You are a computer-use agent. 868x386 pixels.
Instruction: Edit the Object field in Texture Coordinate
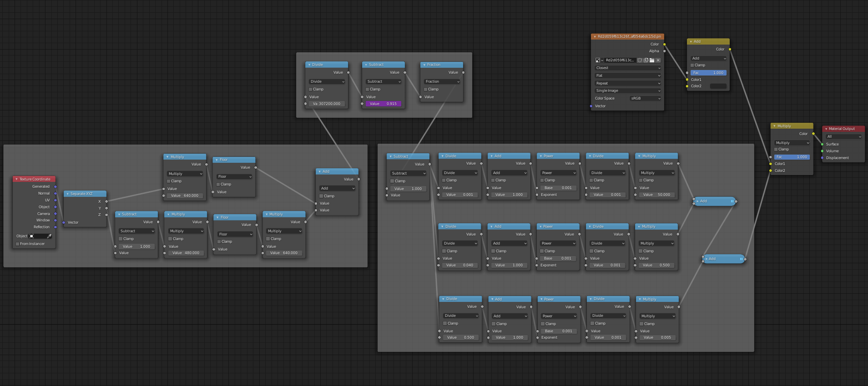coord(40,236)
